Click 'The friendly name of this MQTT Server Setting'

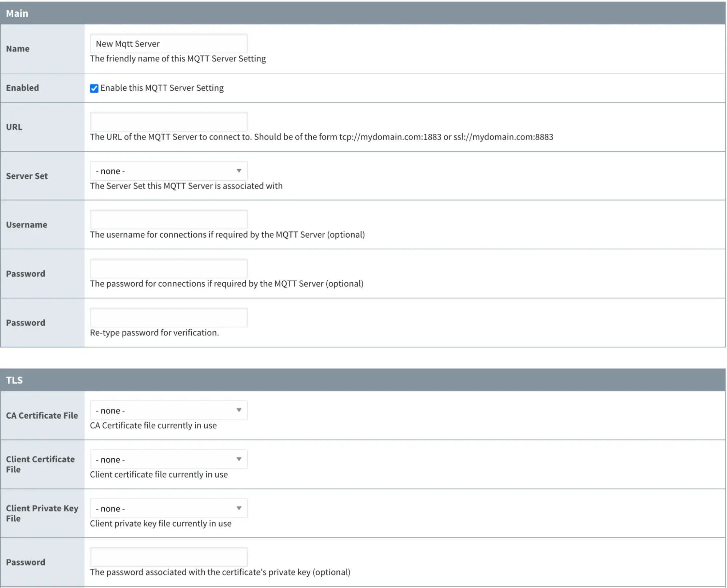coord(178,59)
